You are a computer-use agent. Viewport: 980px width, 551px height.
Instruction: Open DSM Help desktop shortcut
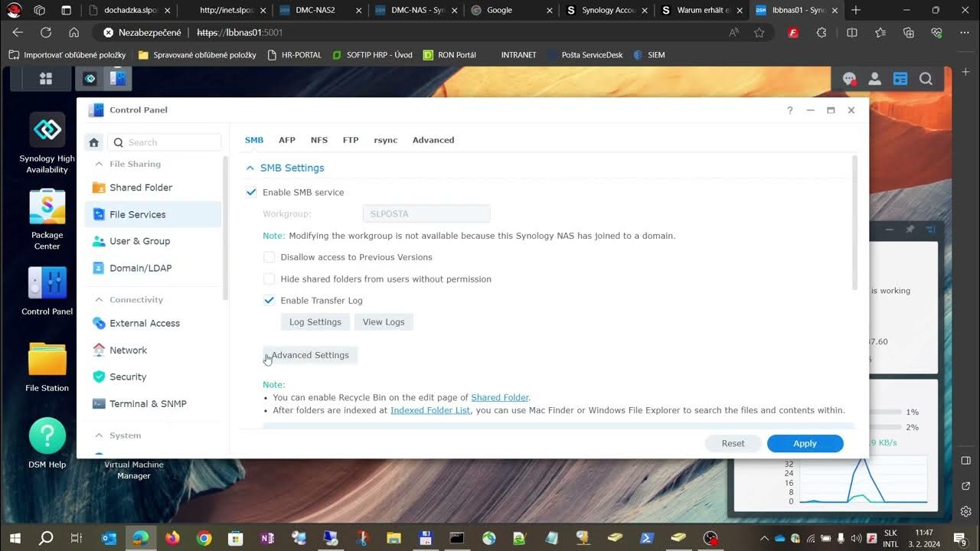[47, 443]
